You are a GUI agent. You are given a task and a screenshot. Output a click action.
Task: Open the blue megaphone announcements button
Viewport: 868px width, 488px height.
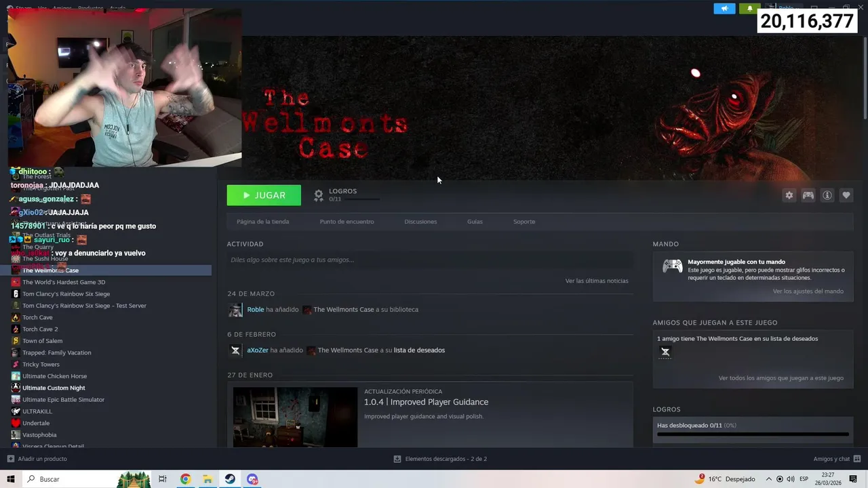[724, 8]
